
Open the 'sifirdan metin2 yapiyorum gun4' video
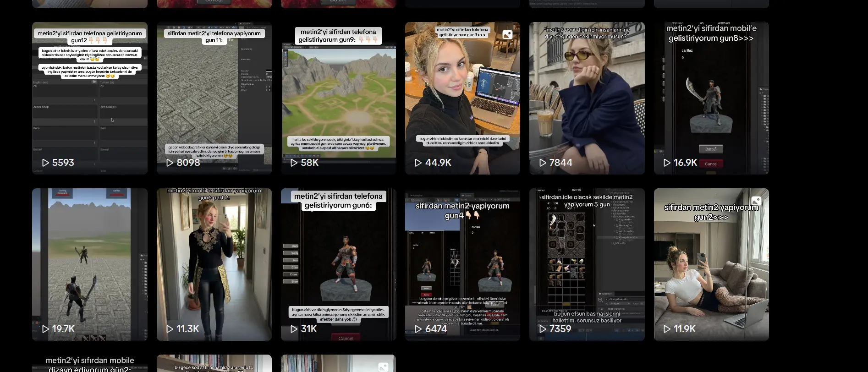(462, 264)
